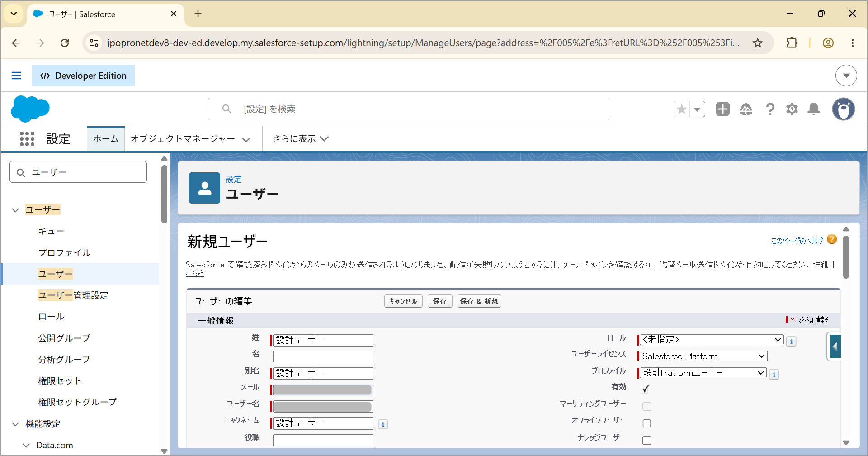Click info icon next to ロール field
868x456 pixels.
click(x=791, y=342)
